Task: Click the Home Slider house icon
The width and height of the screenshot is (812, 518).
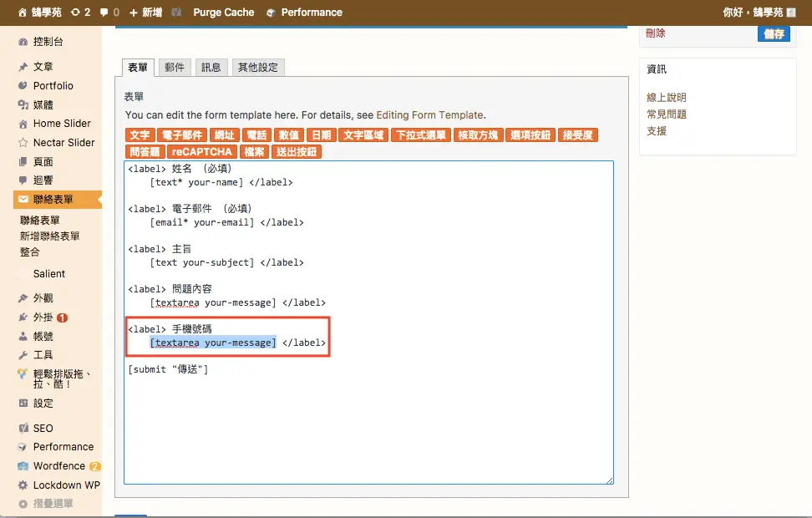Action: point(23,124)
